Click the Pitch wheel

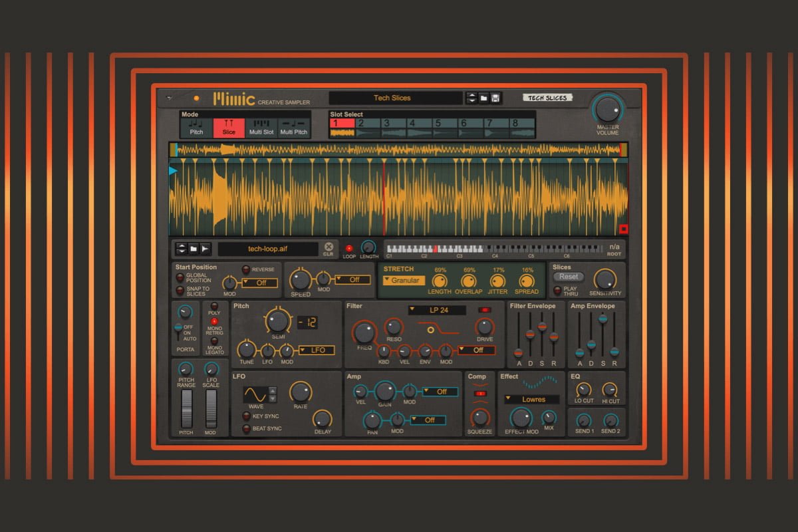coord(186,408)
